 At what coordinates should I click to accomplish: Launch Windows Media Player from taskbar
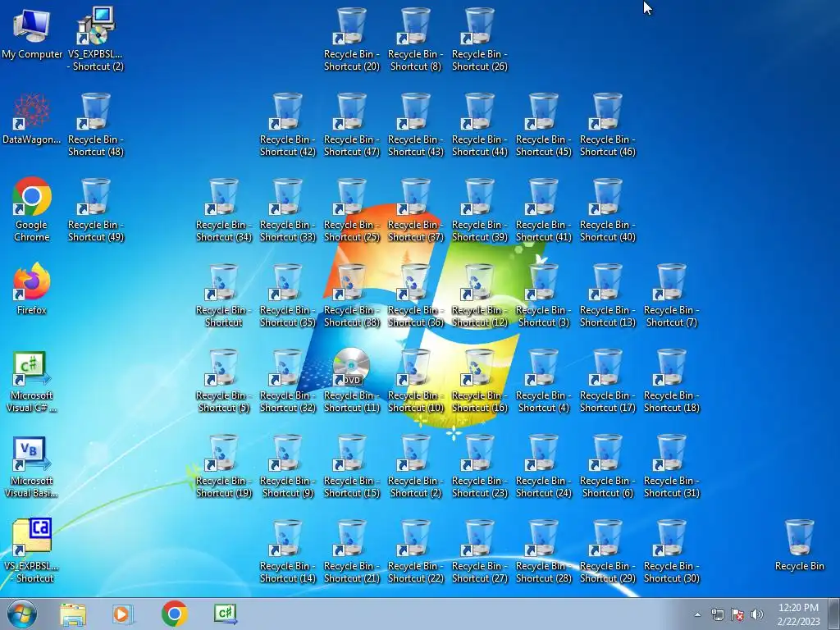pyautogui.click(x=122, y=614)
